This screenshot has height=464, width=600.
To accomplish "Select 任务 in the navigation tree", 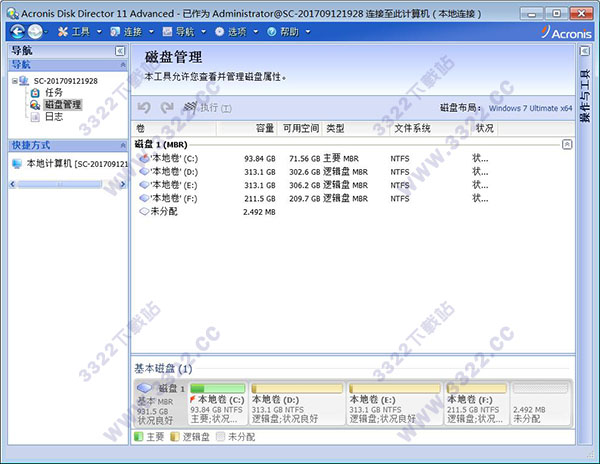I will point(54,93).
